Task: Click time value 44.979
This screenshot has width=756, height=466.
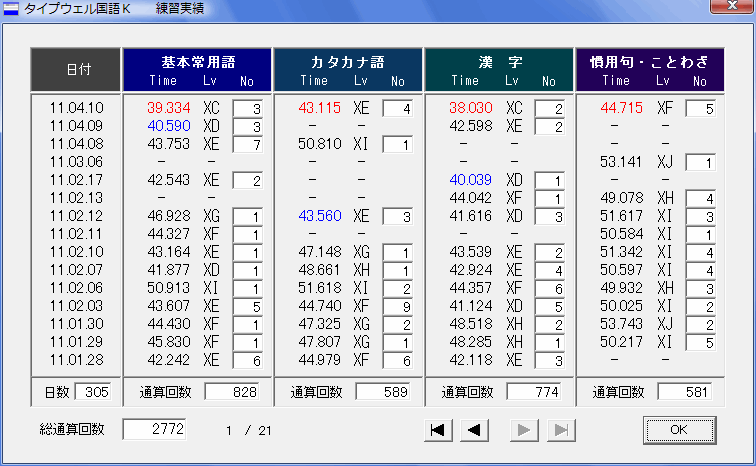Action: tap(319, 360)
